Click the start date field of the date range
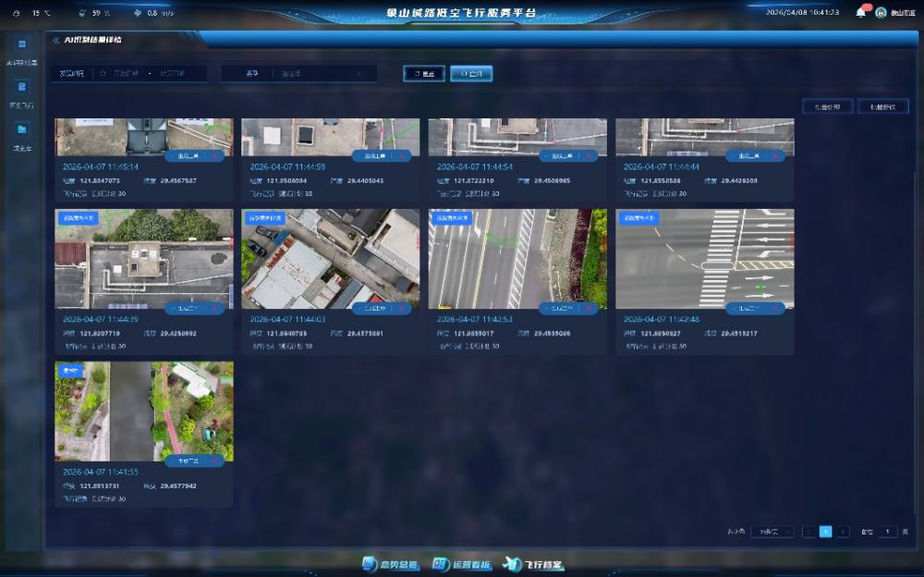Screen dimensions: 924x577 pos(127,73)
